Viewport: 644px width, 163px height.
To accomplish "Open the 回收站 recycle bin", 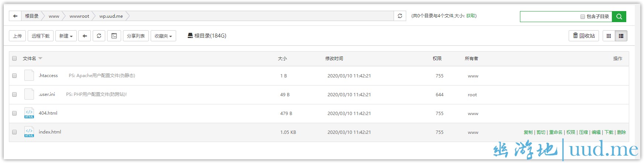I will [584, 36].
